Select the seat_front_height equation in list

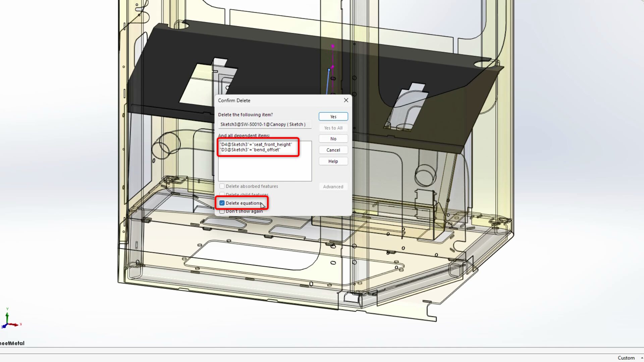[256, 144]
